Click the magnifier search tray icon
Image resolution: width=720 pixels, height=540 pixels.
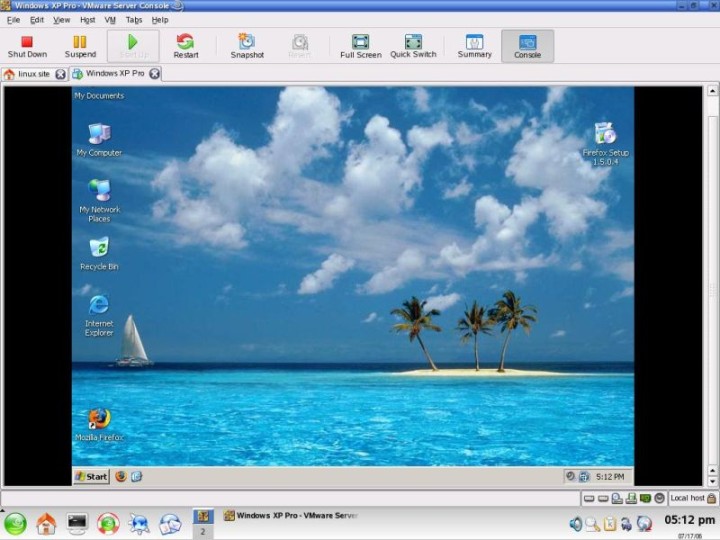[x=593, y=524]
